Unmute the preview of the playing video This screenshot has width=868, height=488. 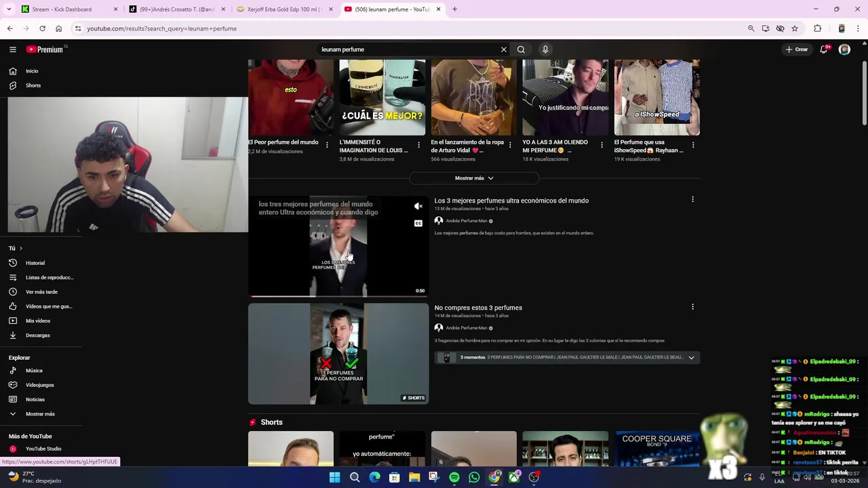pyautogui.click(x=418, y=206)
